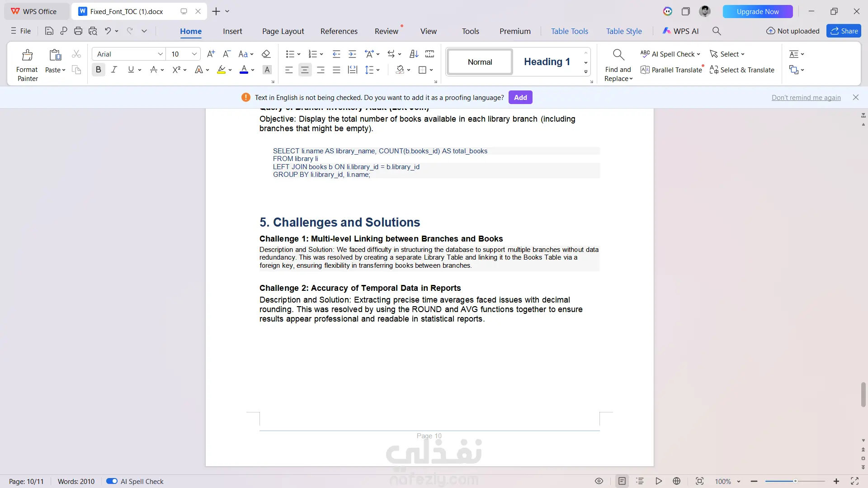Click the Cut scissors icon
Viewport: 868px width, 488px height.
[76, 54]
